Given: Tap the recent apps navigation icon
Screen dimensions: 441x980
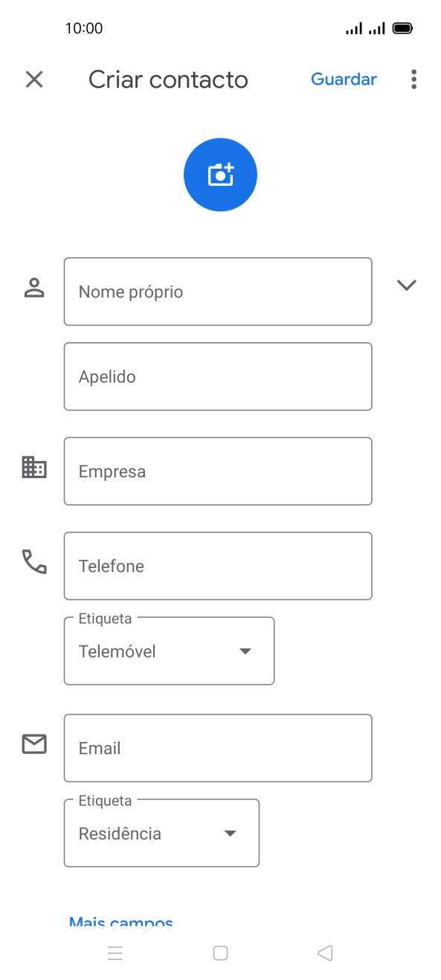Looking at the screenshot, I should (116, 952).
